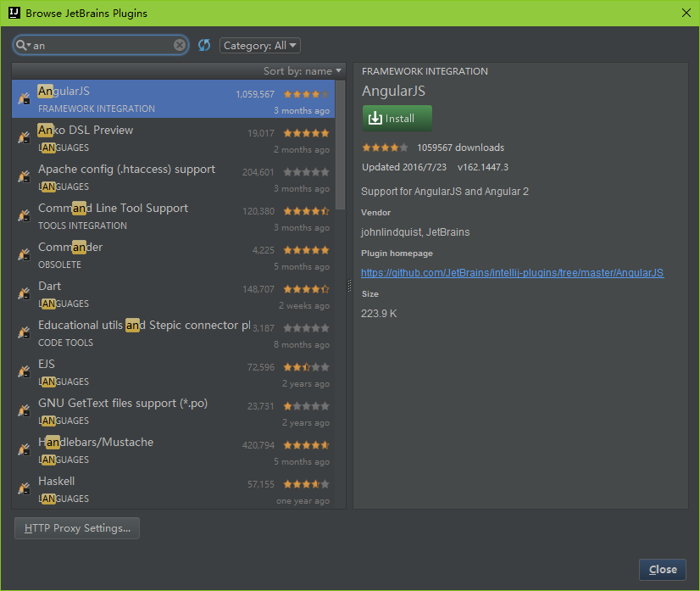700x591 pixels.
Task: Install the AngularJS plugin
Action: pyautogui.click(x=397, y=119)
